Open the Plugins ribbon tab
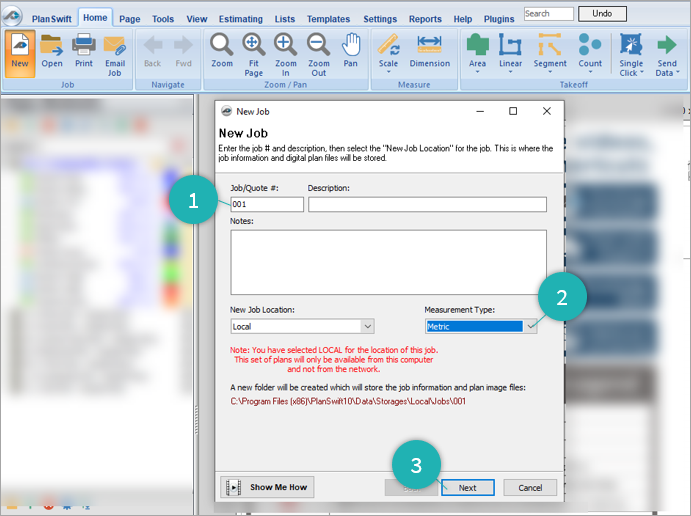Screen dimensions: 691x516 click(499, 19)
